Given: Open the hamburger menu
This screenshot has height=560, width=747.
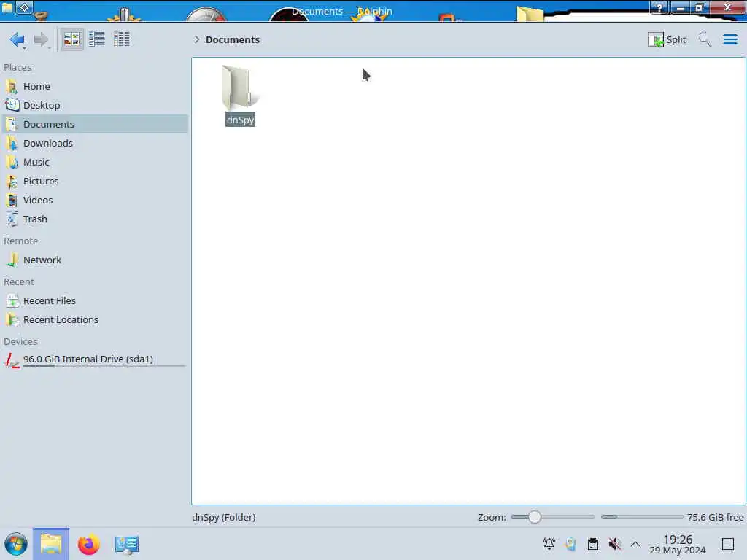Looking at the screenshot, I should [729, 39].
